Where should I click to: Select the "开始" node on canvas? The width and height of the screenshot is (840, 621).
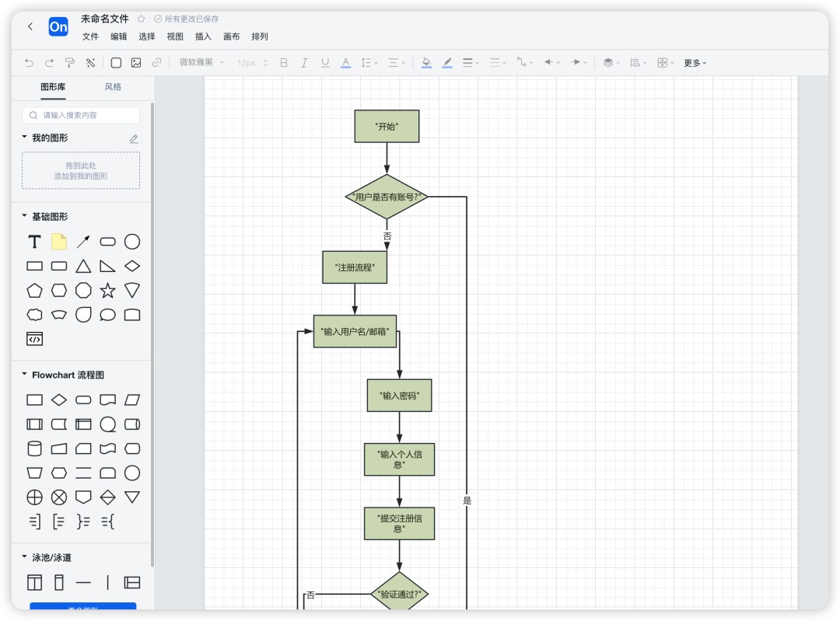pos(387,127)
